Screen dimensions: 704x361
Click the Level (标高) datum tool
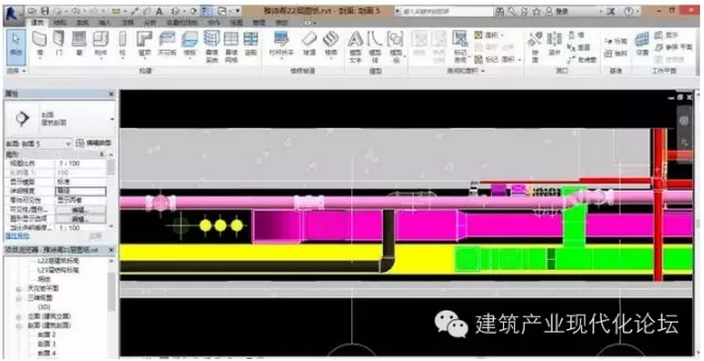click(x=616, y=41)
